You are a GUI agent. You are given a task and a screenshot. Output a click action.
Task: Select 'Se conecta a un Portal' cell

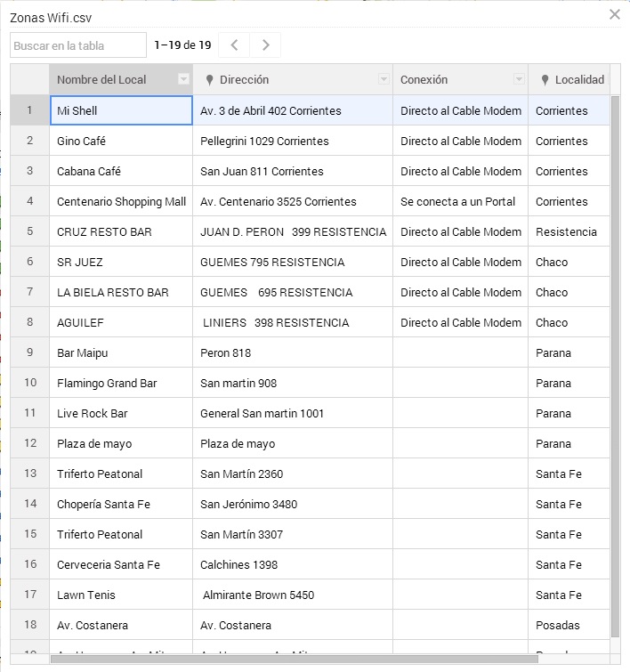(x=460, y=201)
